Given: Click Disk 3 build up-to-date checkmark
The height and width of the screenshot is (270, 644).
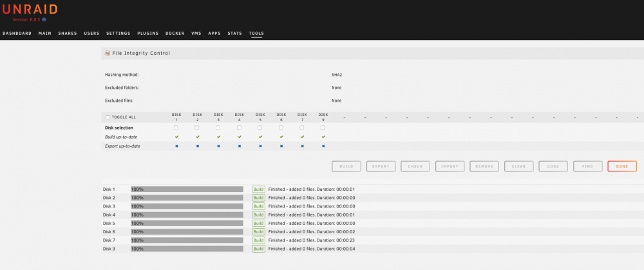Looking at the screenshot, I should pos(218,137).
